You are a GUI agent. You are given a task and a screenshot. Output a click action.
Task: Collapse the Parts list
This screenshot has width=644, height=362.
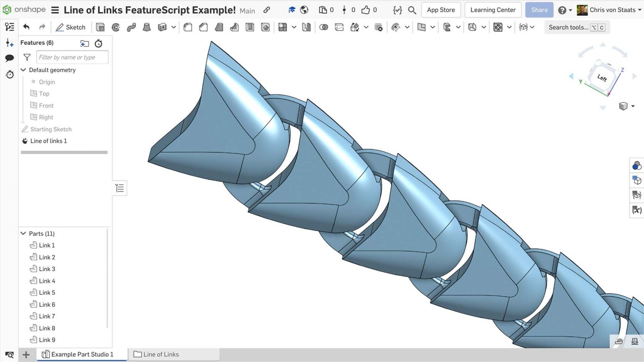click(x=23, y=233)
